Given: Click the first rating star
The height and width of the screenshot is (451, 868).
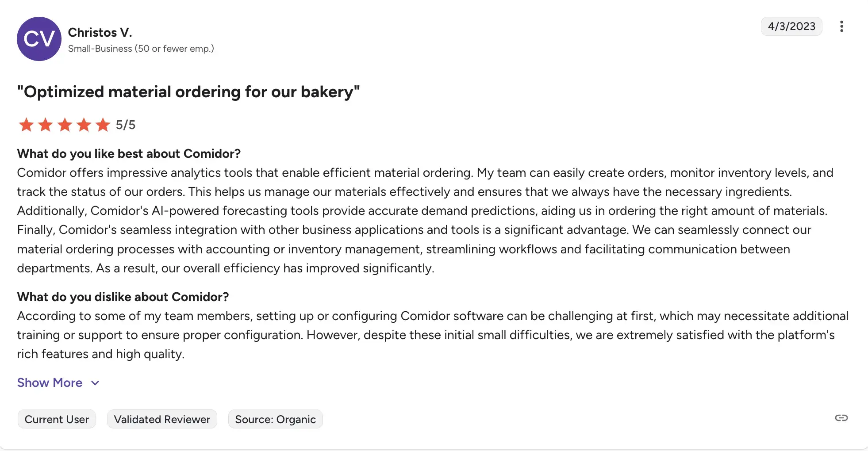Looking at the screenshot, I should coord(26,125).
